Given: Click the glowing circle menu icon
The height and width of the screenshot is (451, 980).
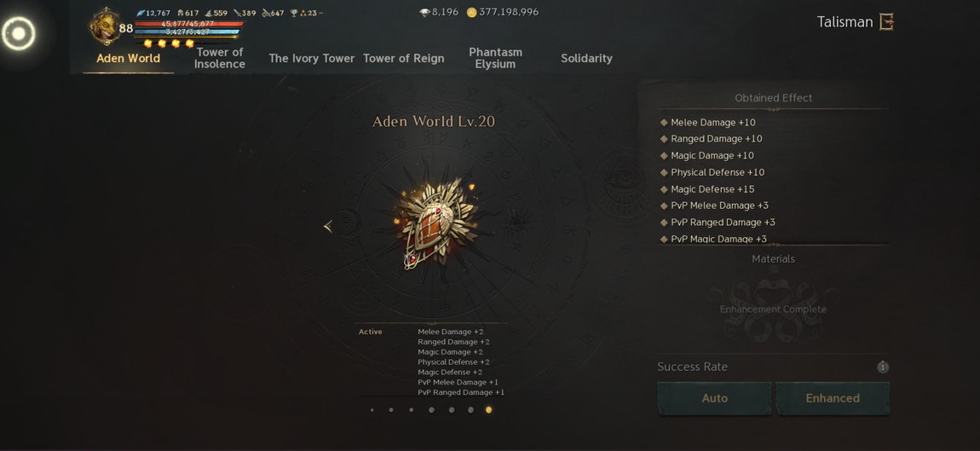Looking at the screenshot, I should click(18, 33).
